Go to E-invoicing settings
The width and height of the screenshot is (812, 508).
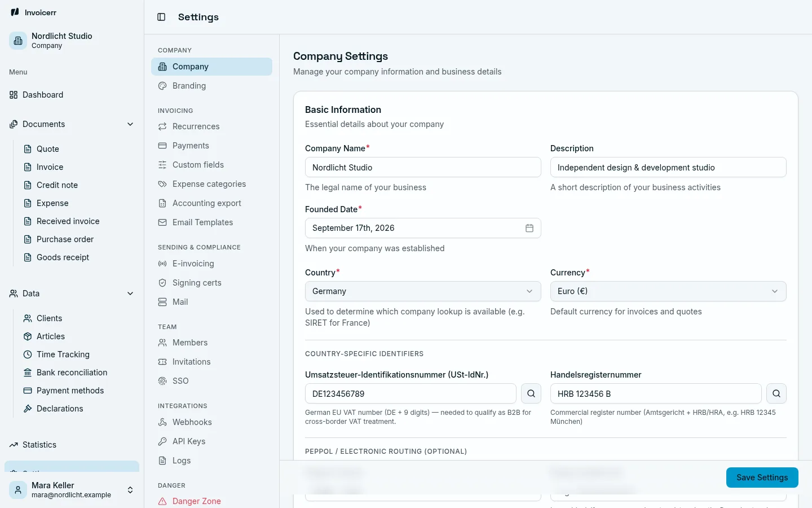click(211, 264)
